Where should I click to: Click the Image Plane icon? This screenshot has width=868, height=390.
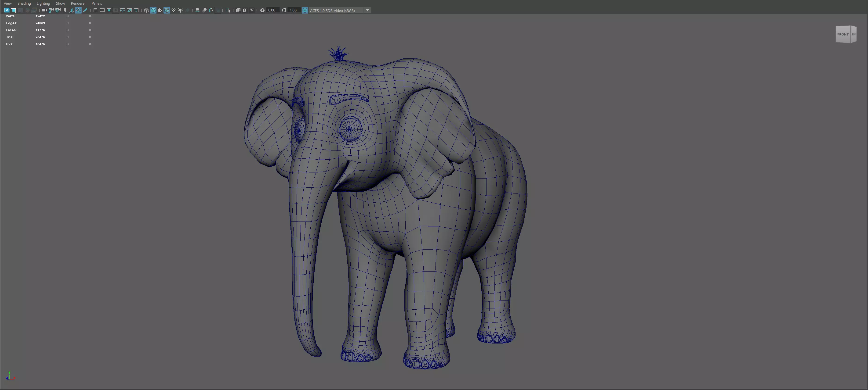click(x=71, y=11)
